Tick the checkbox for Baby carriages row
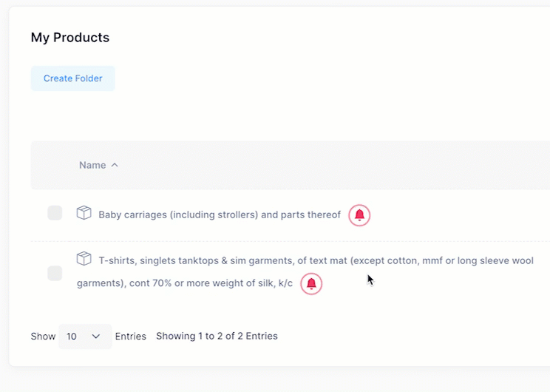The image size is (550, 392). tap(55, 213)
